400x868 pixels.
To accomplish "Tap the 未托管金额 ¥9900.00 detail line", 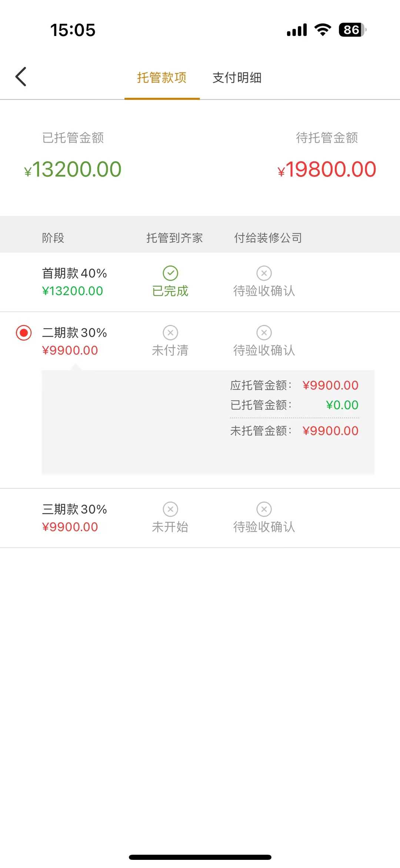I will click(294, 431).
